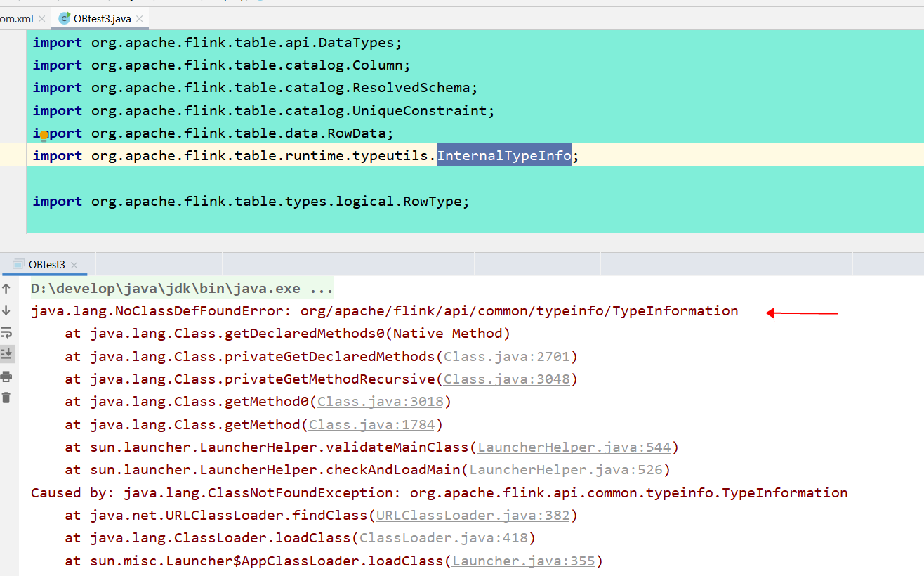Clear console with the trash icon

tap(6, 398)
